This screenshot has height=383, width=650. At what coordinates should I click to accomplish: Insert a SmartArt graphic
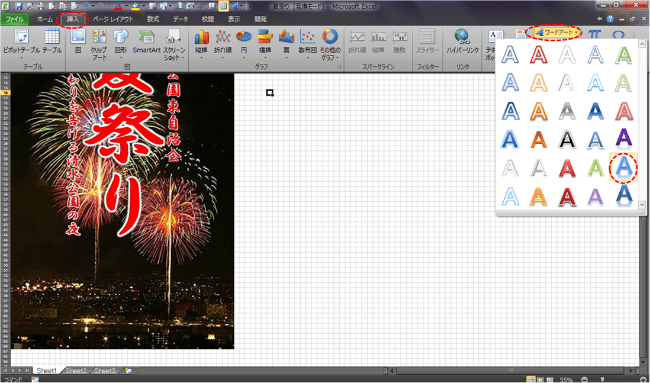[146, 41]
